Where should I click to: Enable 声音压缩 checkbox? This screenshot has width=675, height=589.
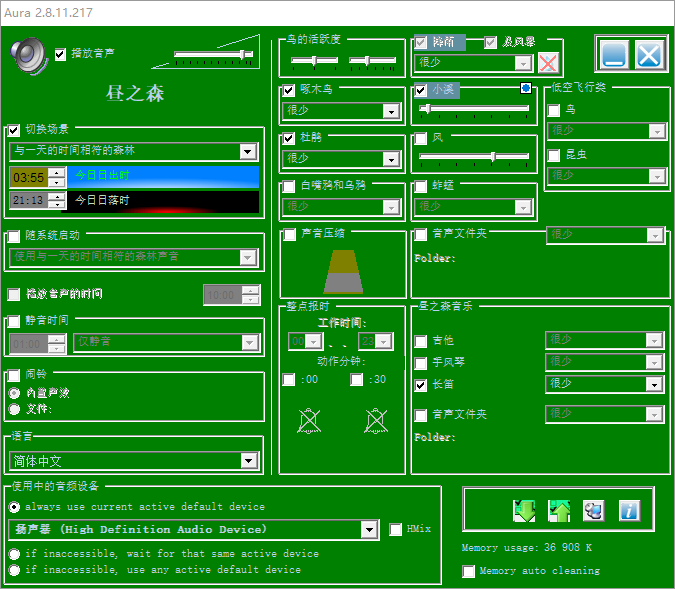tap(289, 234)
